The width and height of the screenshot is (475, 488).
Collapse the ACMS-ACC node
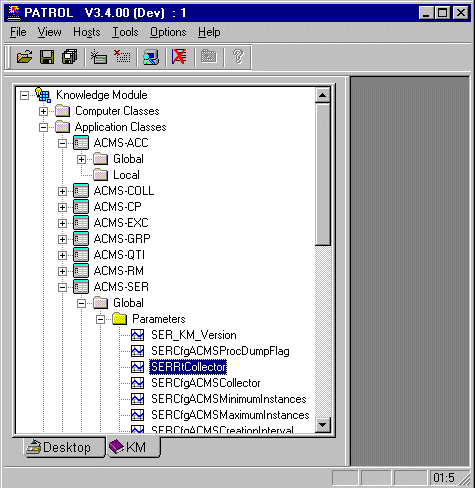point(62,143)
